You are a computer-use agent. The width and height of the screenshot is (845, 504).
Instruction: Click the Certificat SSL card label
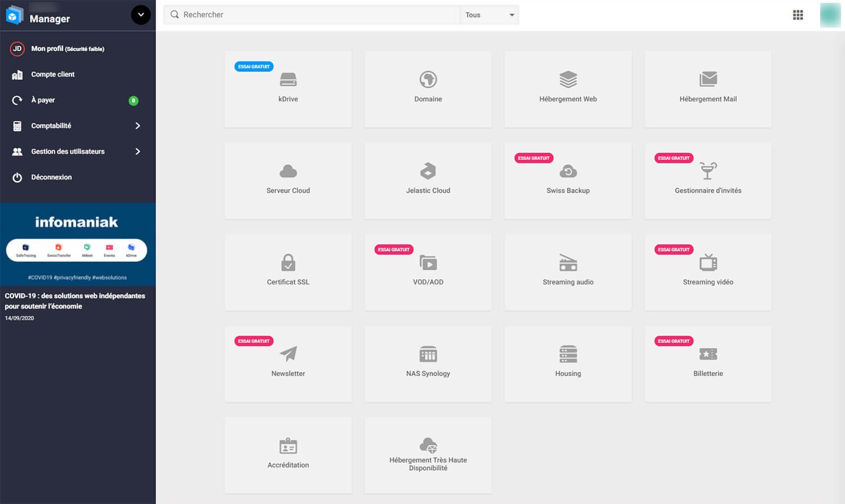coord(288,282)
